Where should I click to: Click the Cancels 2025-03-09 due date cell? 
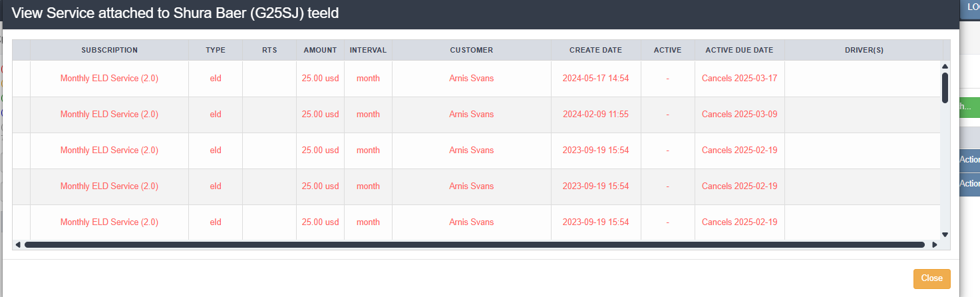point(739,115)
